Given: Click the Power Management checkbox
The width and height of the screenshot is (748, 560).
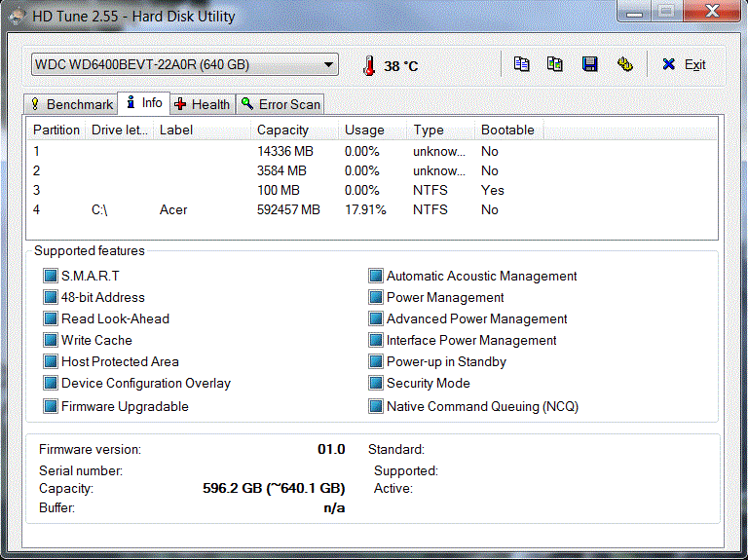Looking at the screenshot, I should pos(375,297).
